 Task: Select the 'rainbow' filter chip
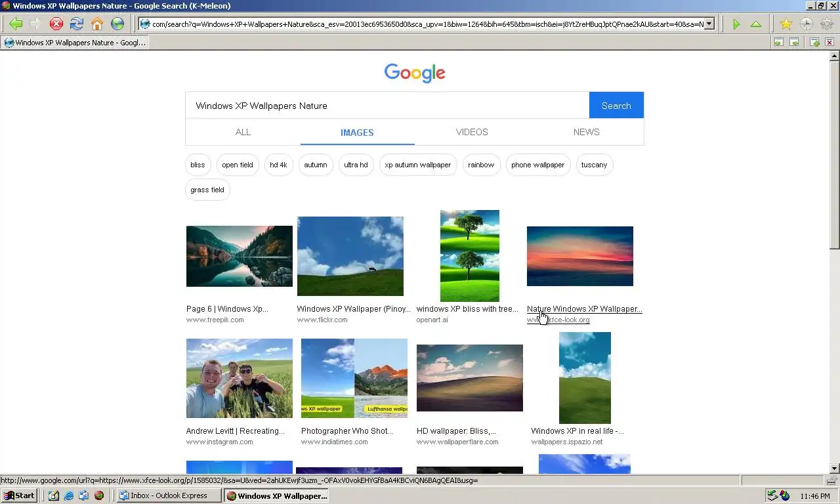pos(481,165)
